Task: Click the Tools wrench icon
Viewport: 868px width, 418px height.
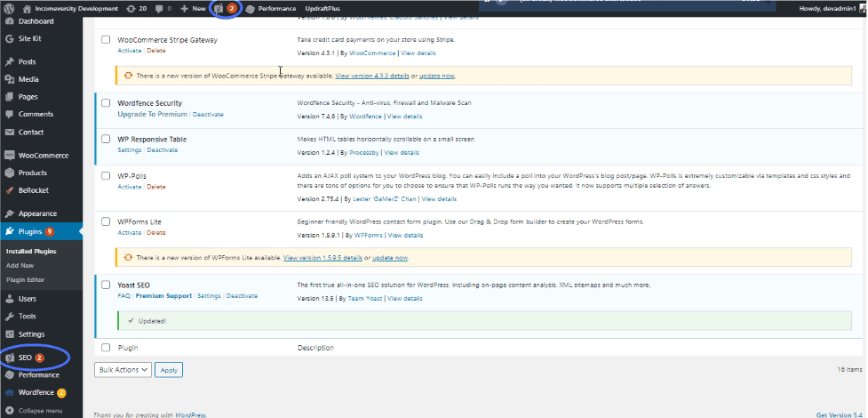Action: (9, 316)
